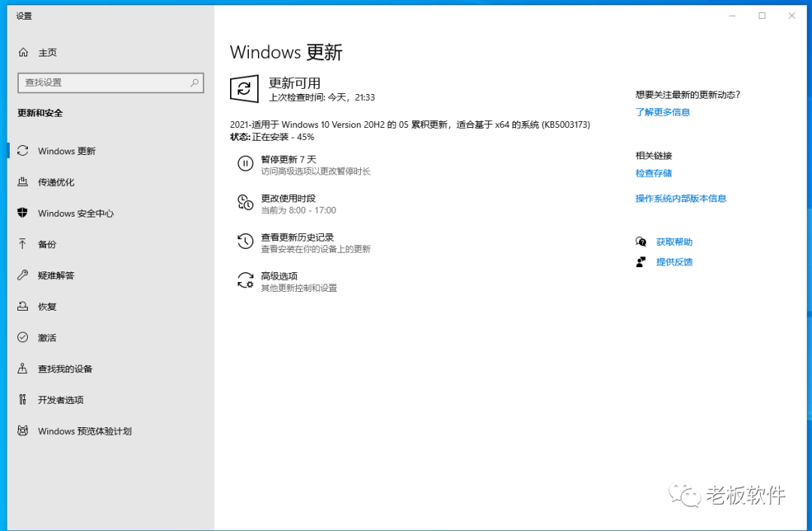Viewport: 812px width, 531px height.
Task: Click the 上次检查时间: 今天，21:33 text
Action: 322,97
